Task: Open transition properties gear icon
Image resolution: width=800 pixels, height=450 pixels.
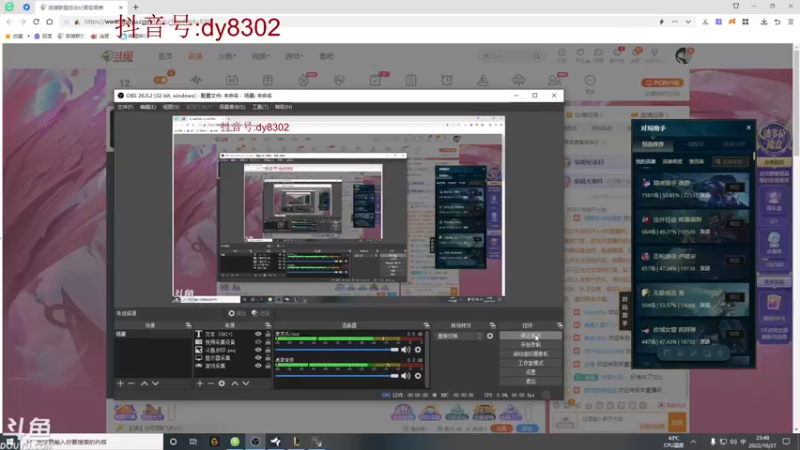Action: click(490, 336)
